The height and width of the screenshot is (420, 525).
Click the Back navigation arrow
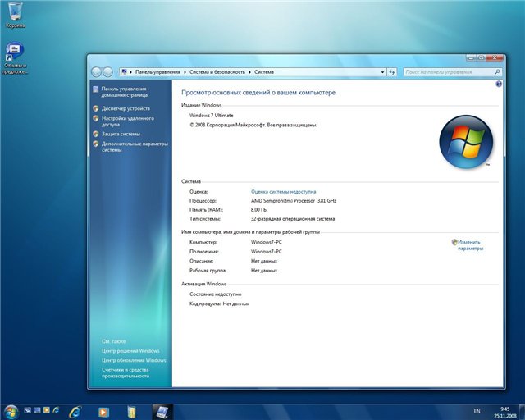click(x=97, y=71)
